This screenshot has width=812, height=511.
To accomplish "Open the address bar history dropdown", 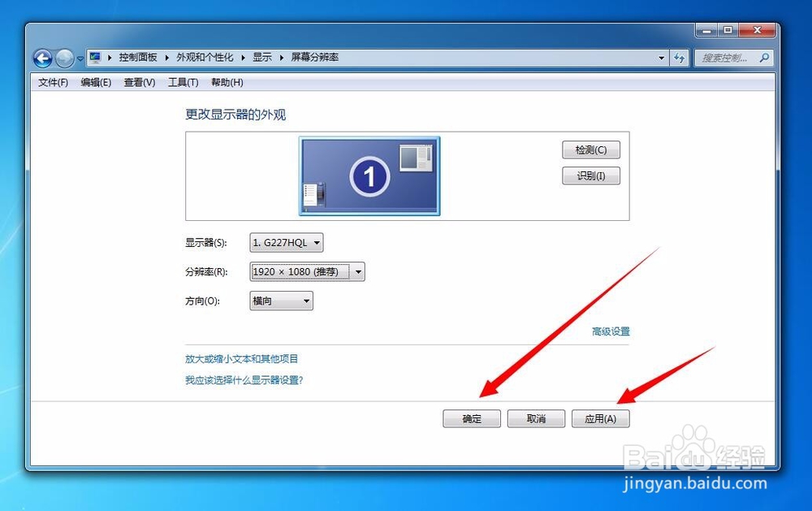I will click(x=661, y=58).
